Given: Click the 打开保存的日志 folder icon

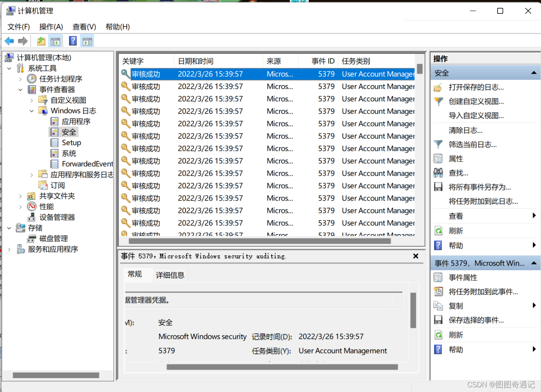Looking at the screenshot, I should pyautogui.click(x=438, y=87).
